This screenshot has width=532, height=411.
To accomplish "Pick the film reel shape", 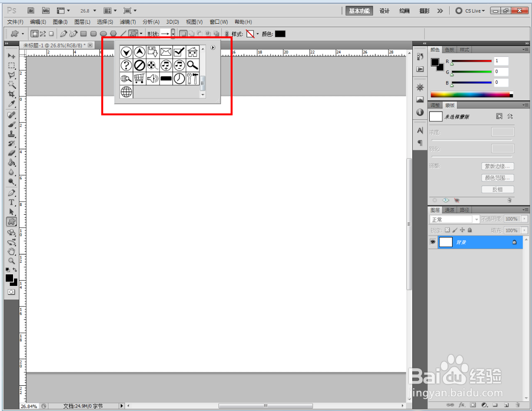I will pyautogui.click(x=153, y=65).
